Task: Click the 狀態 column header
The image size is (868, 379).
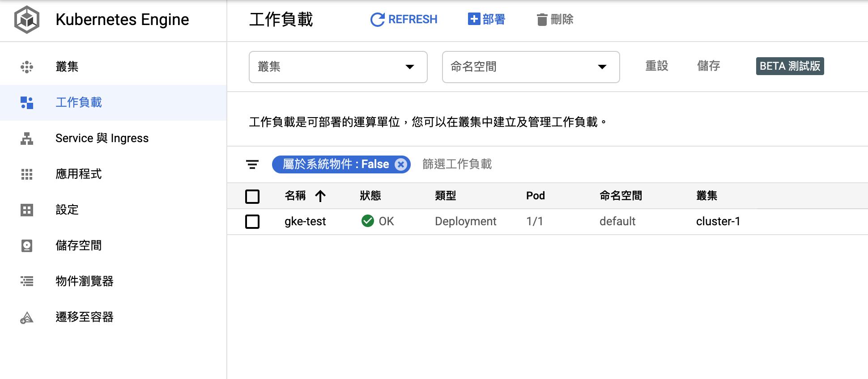Action: click(x=370, y=196)
